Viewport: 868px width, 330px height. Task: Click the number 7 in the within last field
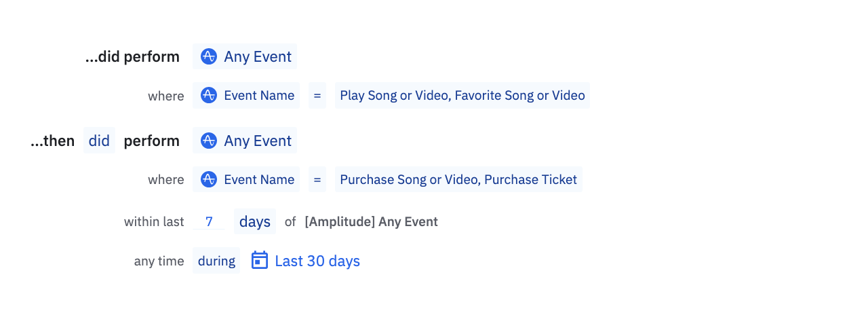(x=209, y=221)
